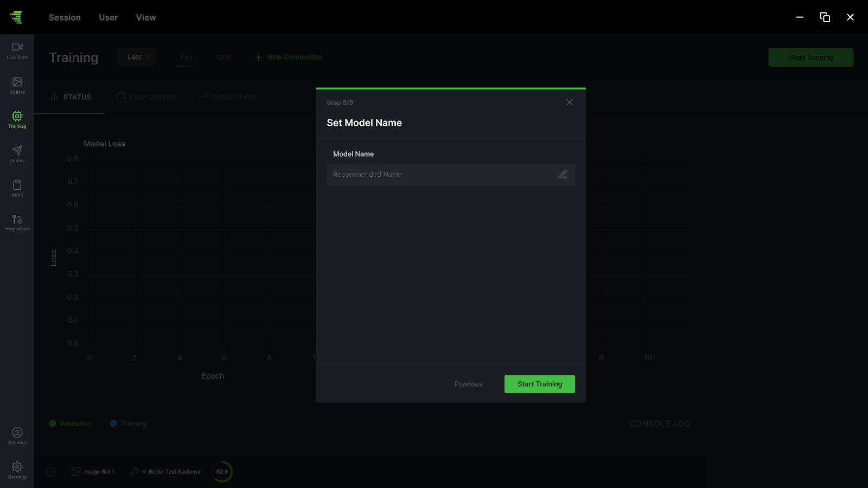Click the wrench icon beside Berlin Test Backend
The image size is (868, 488).
pos(134,472)
